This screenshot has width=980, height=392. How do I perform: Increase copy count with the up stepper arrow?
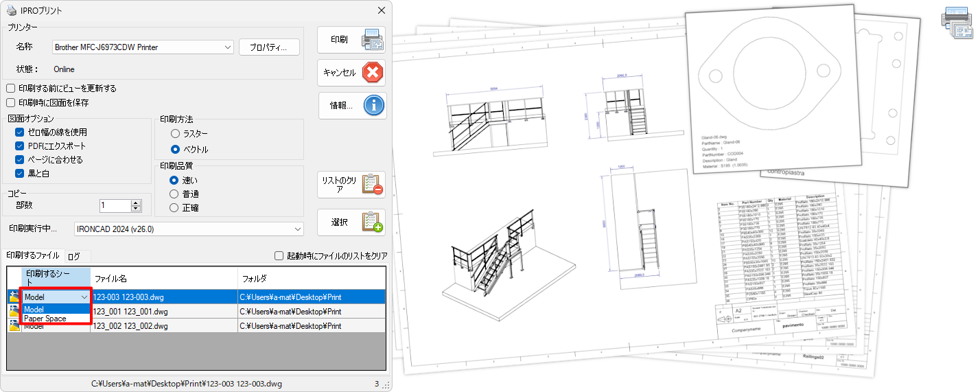[135, 203]
